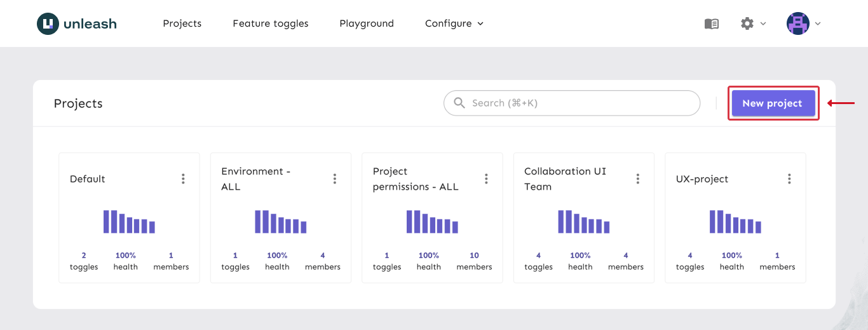Open Collaboration UI Team options menu
The width and height of the screenshot is (868, 330).
tap(638, 179)
